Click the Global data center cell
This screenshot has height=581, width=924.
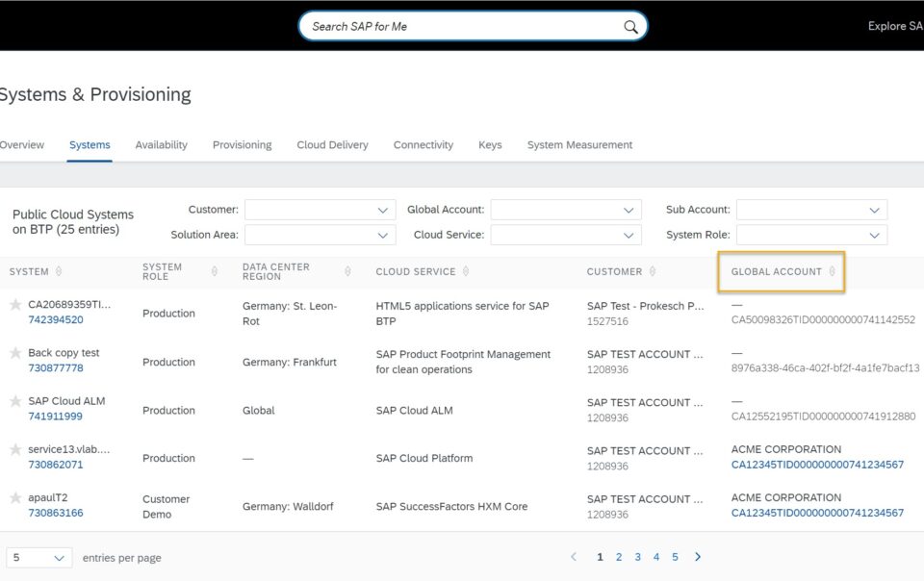[x=258, y=411]
